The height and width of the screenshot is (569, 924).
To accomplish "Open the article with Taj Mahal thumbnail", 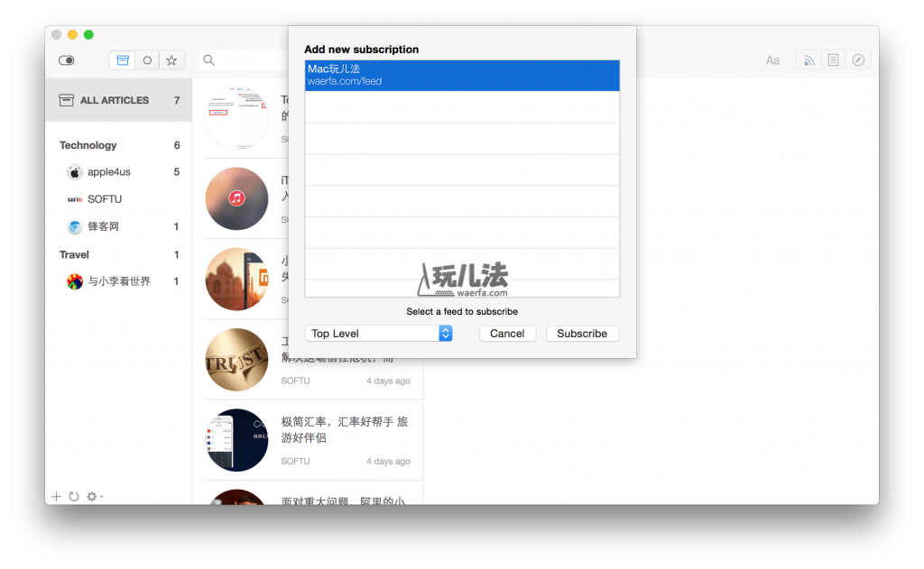I will pyautogui.click(x=237, y=280).
